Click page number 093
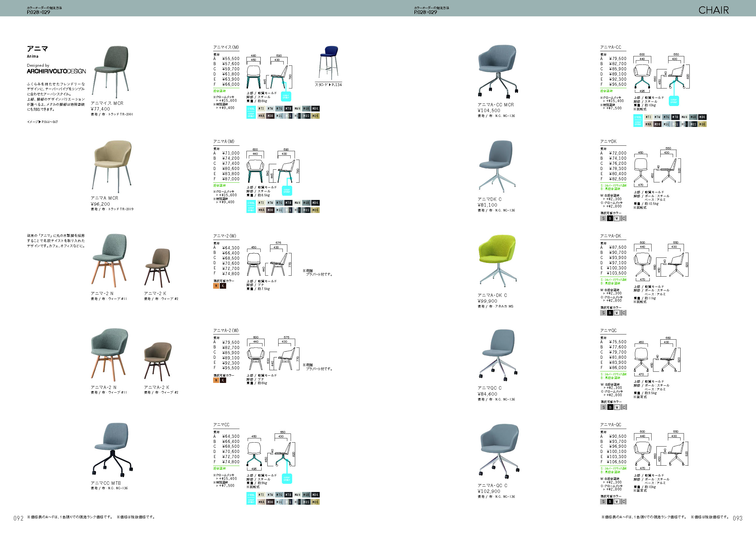This screenshot has height=535, width=756. 738,519
